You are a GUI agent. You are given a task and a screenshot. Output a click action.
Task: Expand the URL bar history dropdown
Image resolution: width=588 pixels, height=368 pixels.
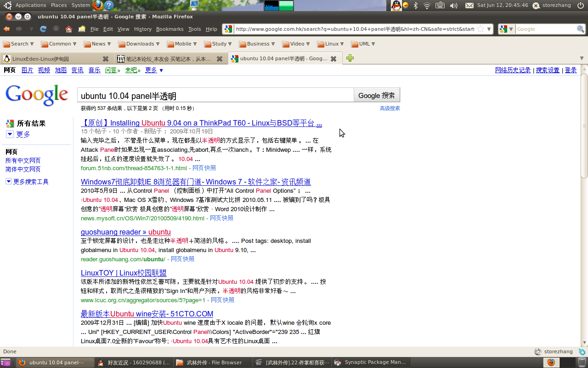coord(489,29)
